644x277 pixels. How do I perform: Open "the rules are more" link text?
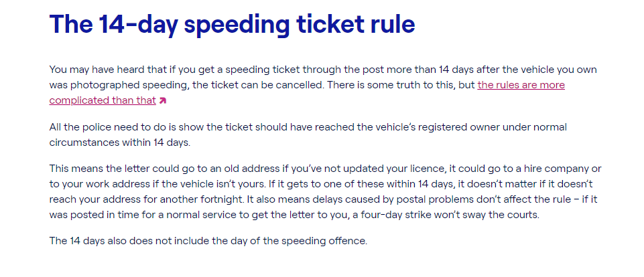tap(521, 85)
